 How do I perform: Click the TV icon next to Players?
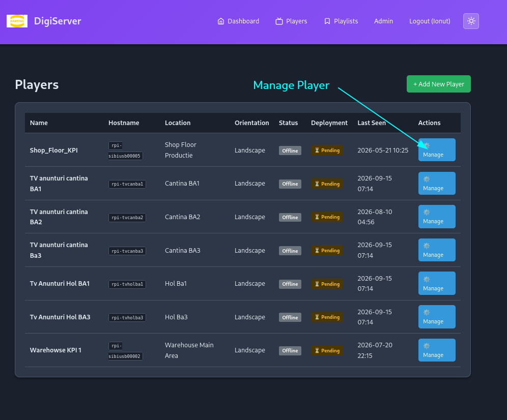(x=279, y=21)
